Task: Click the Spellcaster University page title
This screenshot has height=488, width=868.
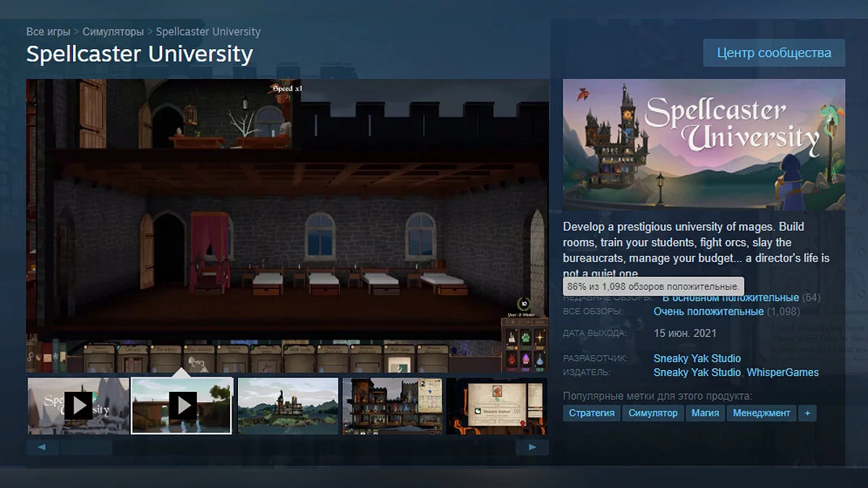Action: pyautogui.click(x=140, y=54)
